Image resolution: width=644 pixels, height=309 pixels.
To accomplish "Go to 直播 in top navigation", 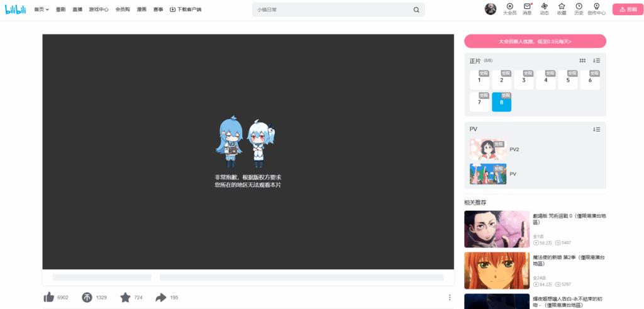I will 77,9.
